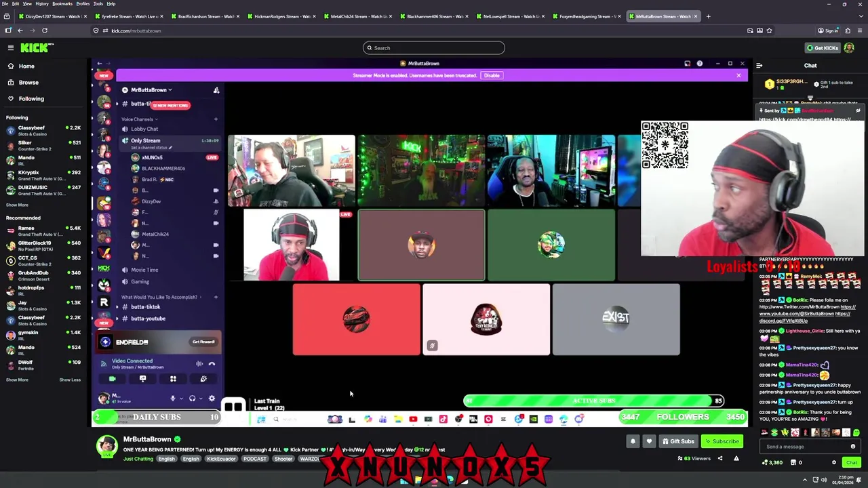Disconnect from voice with the hang-up icon
Screen dimensions: 868x488
(x=212, y=364)
